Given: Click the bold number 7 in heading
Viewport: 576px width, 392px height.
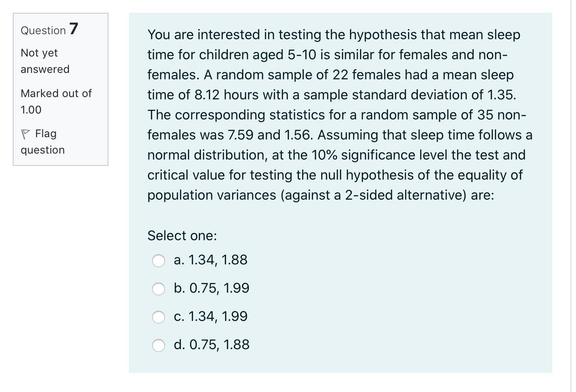Looking at the screenshot, I should [74, 29].
